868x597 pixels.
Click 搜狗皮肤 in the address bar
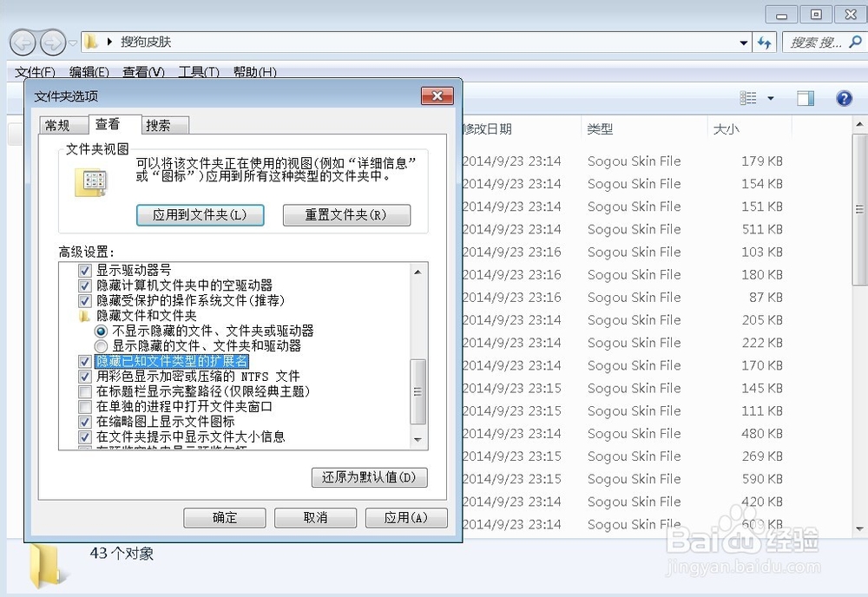pyautogui.click(x=146, y=42)
